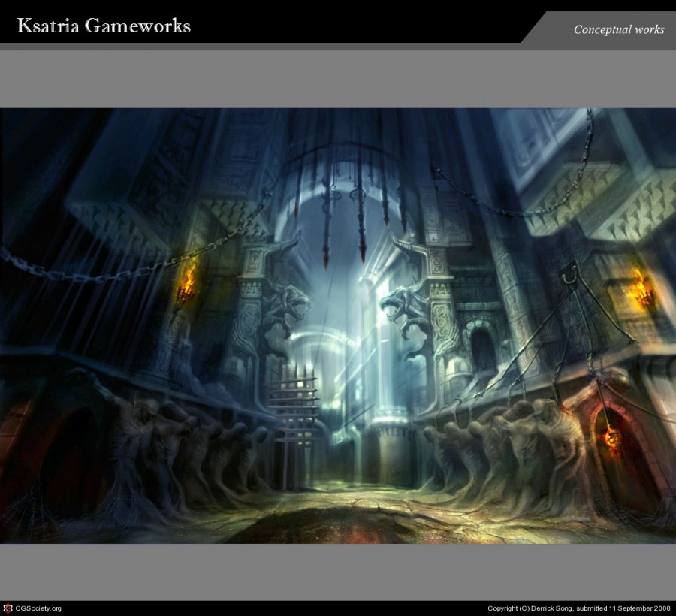Click the CGSociety logo icon
Image resolution: width=676 pixels, height=616 pixels.
pos(8,608)
